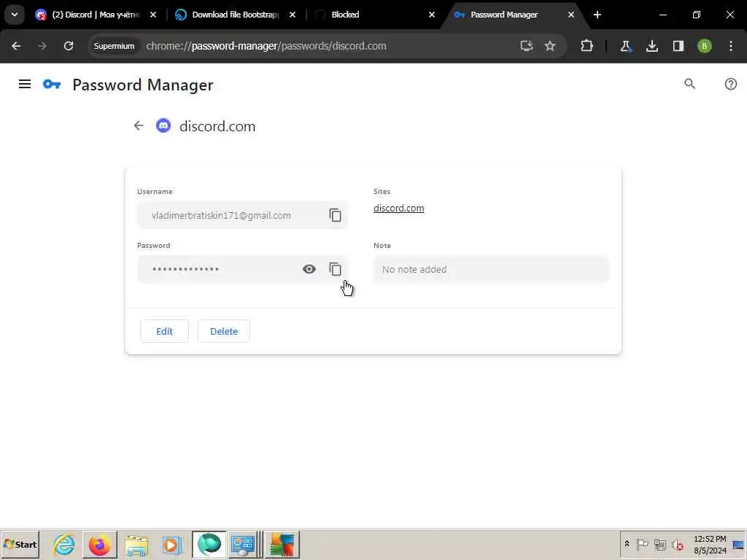Click the taskbar clock showing 12:52 PM

(710, 544)
